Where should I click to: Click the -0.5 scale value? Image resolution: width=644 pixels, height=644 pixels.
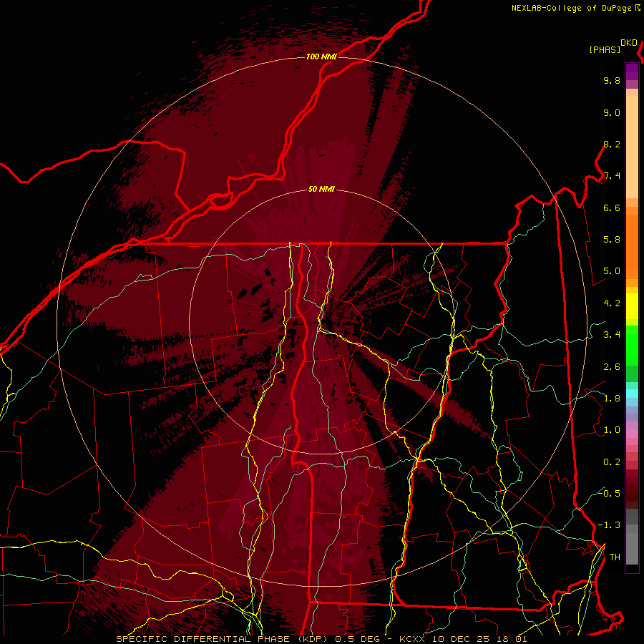[x=609, y=493]
